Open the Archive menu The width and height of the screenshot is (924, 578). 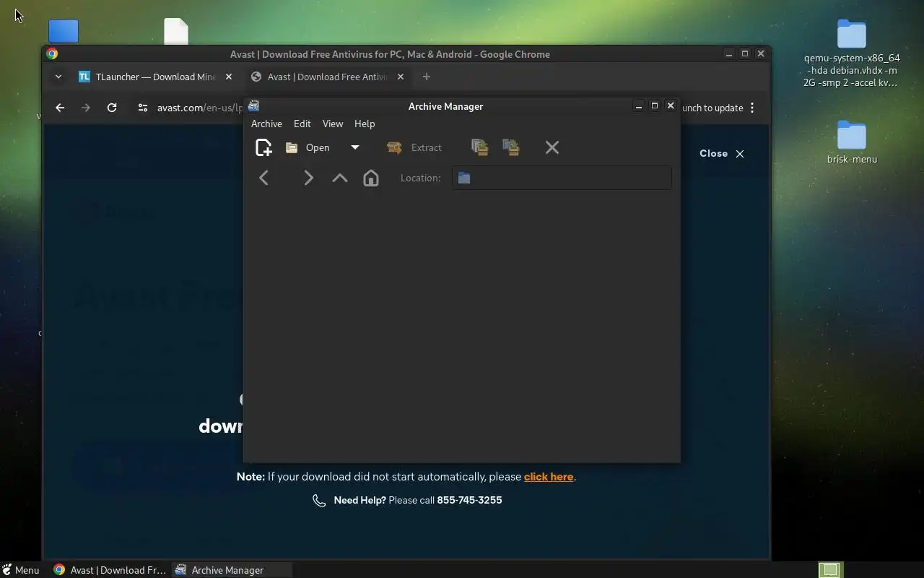(266, 124)
